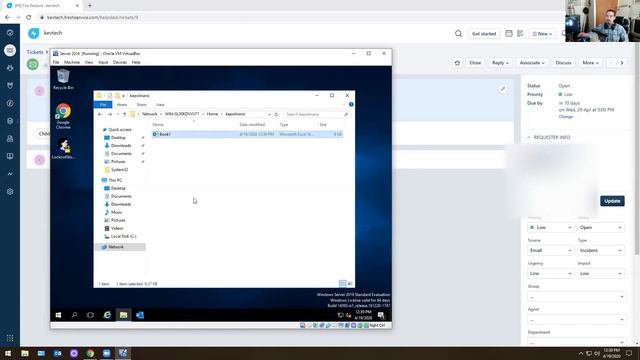Click the Change due date link
Image resolution: width=640 pixels, height=360 pixels.
[x=566, y=117]
